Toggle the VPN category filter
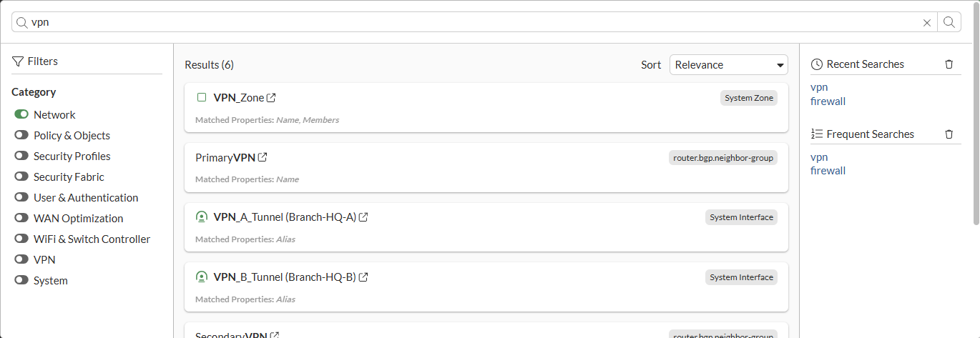The height and width of the screenshot is (338, 980). click(21, 260)
